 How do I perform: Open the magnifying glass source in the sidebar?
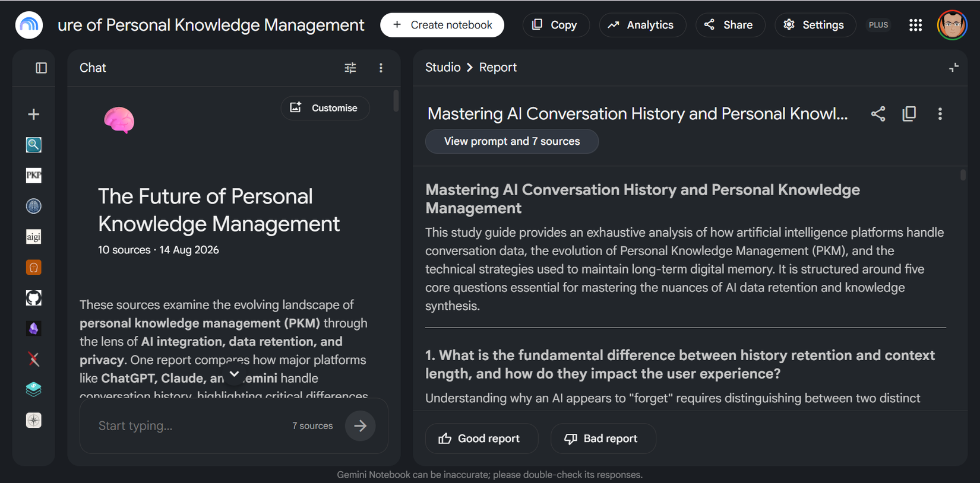[34, 145]
